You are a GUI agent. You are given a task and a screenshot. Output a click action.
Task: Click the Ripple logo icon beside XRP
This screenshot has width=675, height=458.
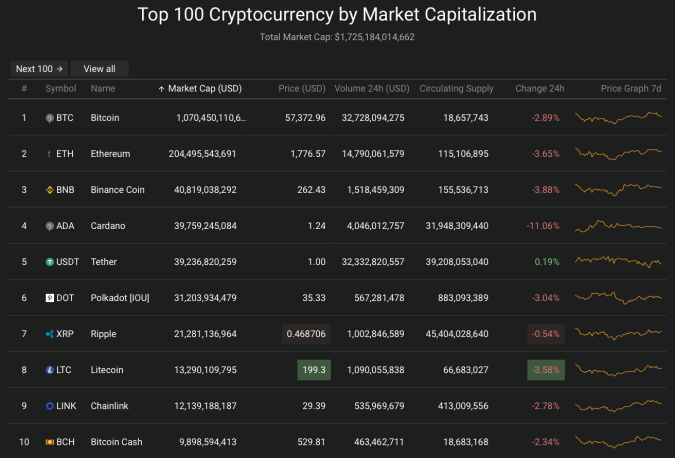(50, 334)
